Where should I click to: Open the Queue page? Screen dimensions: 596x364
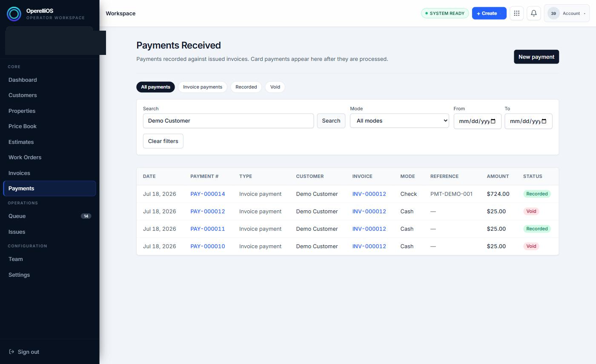pos(49,216)
